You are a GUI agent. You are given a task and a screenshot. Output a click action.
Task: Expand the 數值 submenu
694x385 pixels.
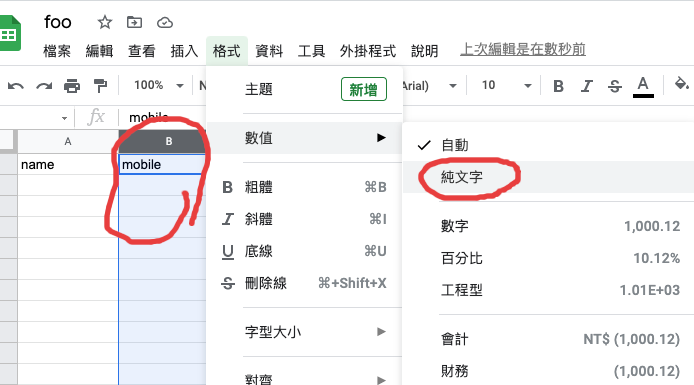point(305,138)
